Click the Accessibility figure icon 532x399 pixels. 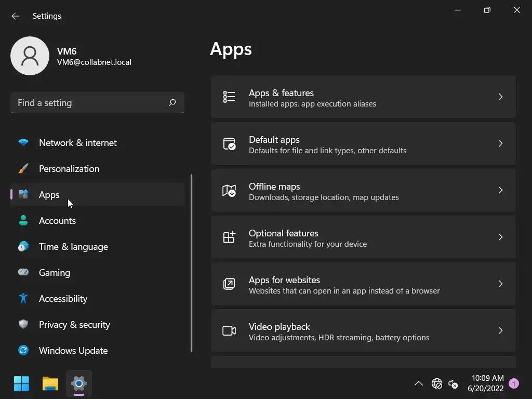tap(23, 298)
